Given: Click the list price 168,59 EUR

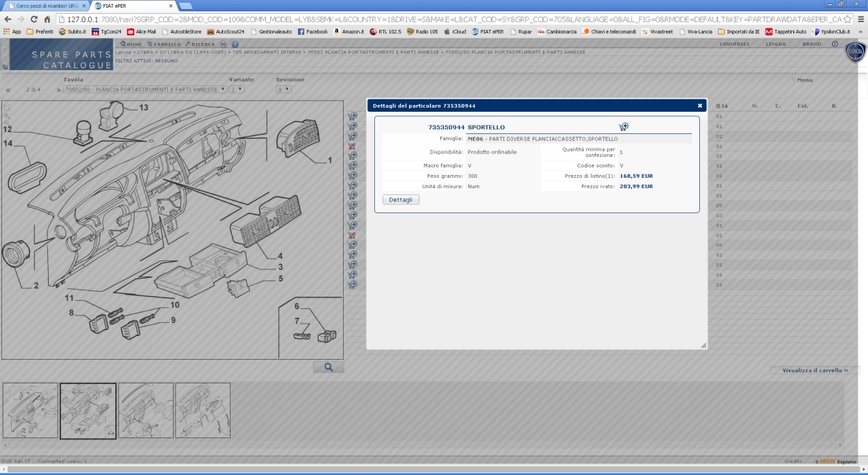Looking at the screenshot, I should coord(636,176).
